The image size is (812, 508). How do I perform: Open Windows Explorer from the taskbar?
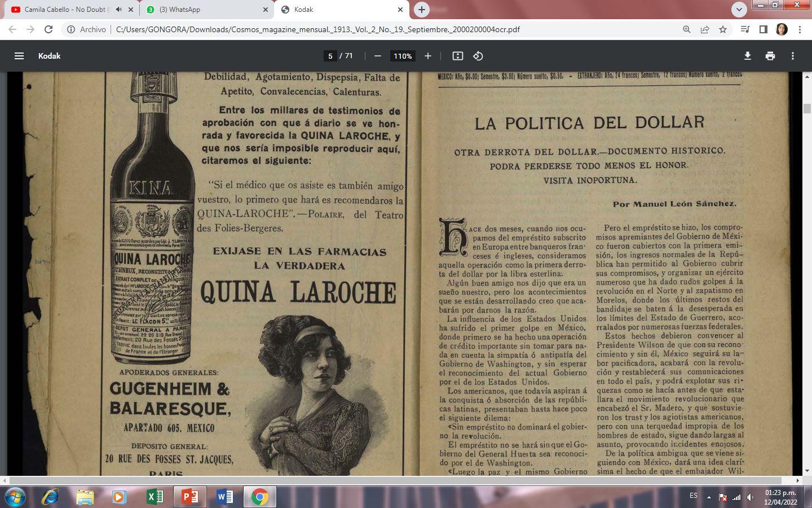[x=85, y=497]
